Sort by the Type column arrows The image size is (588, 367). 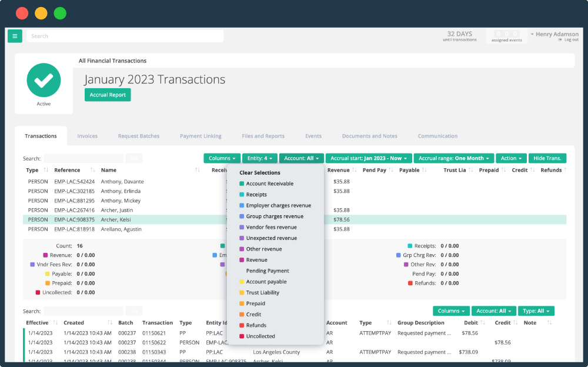click(x=46, y=170)
